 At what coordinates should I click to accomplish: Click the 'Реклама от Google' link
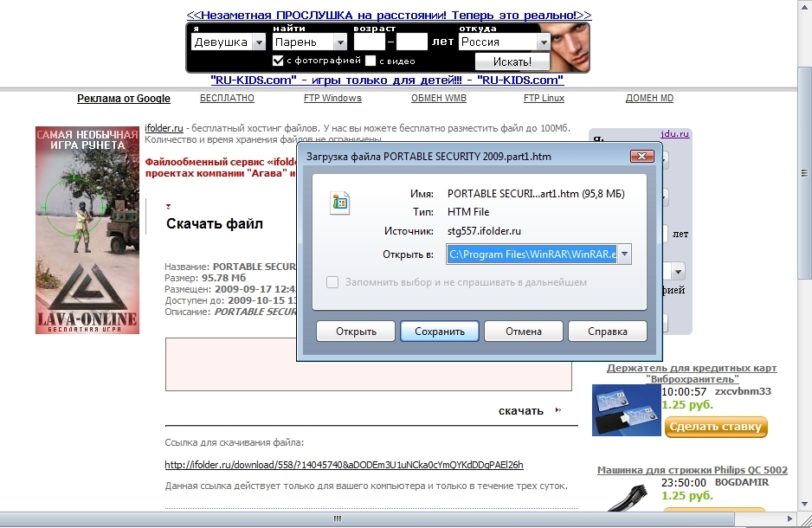point(123,99)
